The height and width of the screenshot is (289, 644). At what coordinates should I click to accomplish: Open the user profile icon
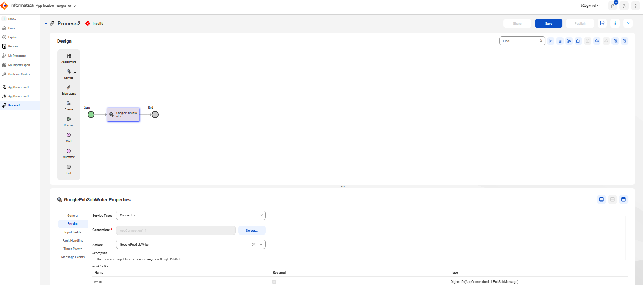(624, 6)
